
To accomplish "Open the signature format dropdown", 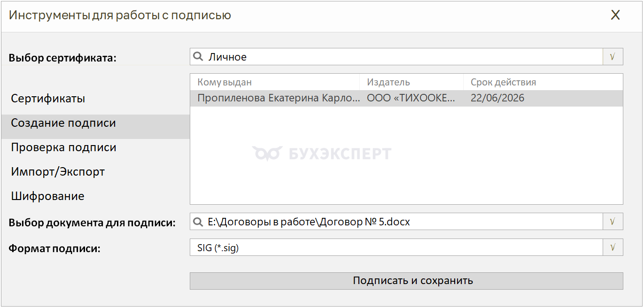I will point(613,247).
